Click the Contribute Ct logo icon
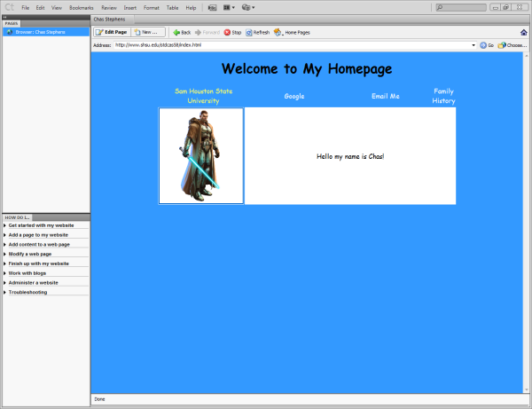The width and height of the screenshot is (532, 409). pos(9,7)
